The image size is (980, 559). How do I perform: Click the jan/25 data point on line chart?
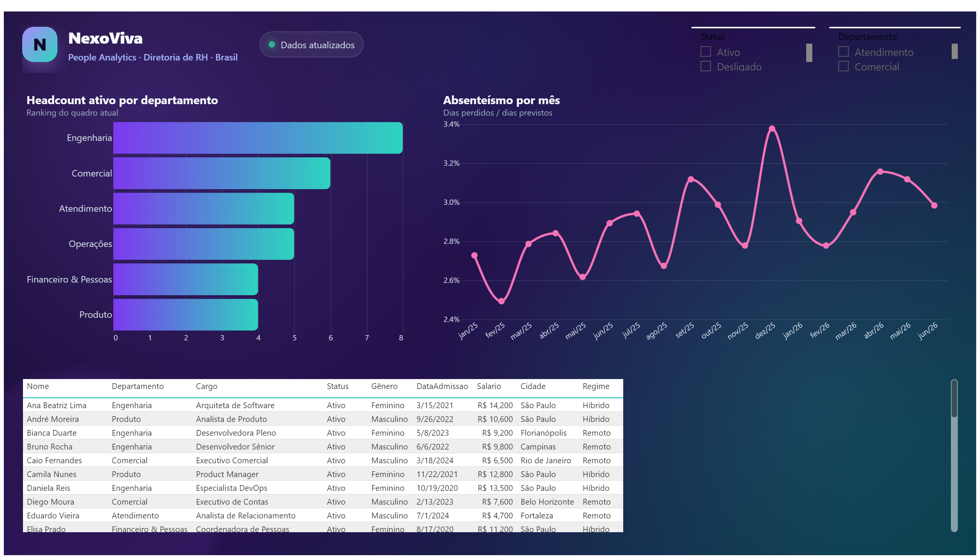click(474, 255)
